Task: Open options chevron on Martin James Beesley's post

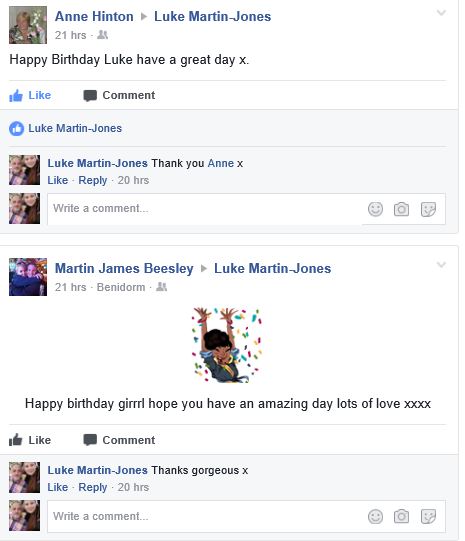Action: coord(441,265)
